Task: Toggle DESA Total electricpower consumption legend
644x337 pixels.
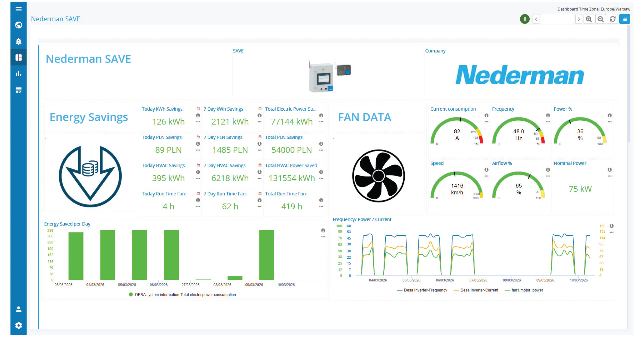Action: (182, 295)
